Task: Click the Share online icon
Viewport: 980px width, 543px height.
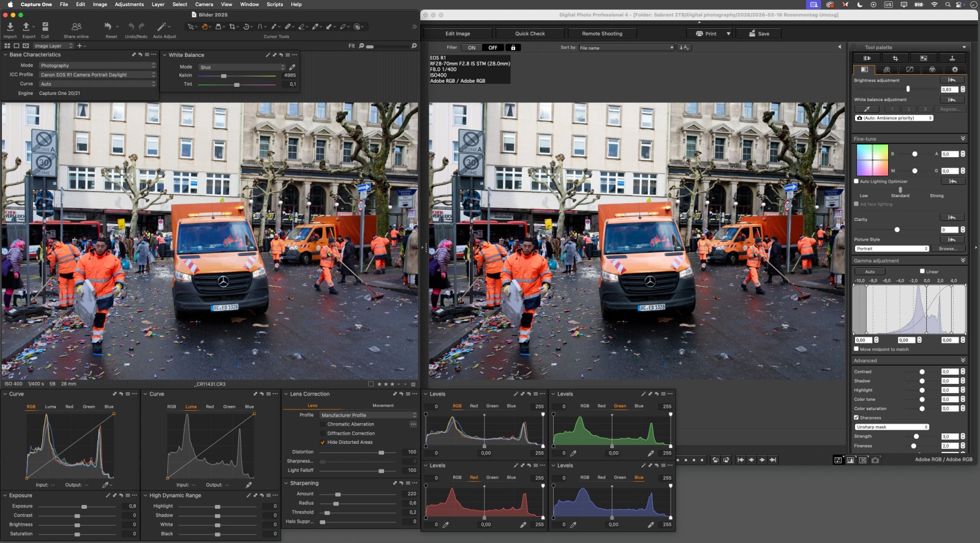Action: [76, 27]
